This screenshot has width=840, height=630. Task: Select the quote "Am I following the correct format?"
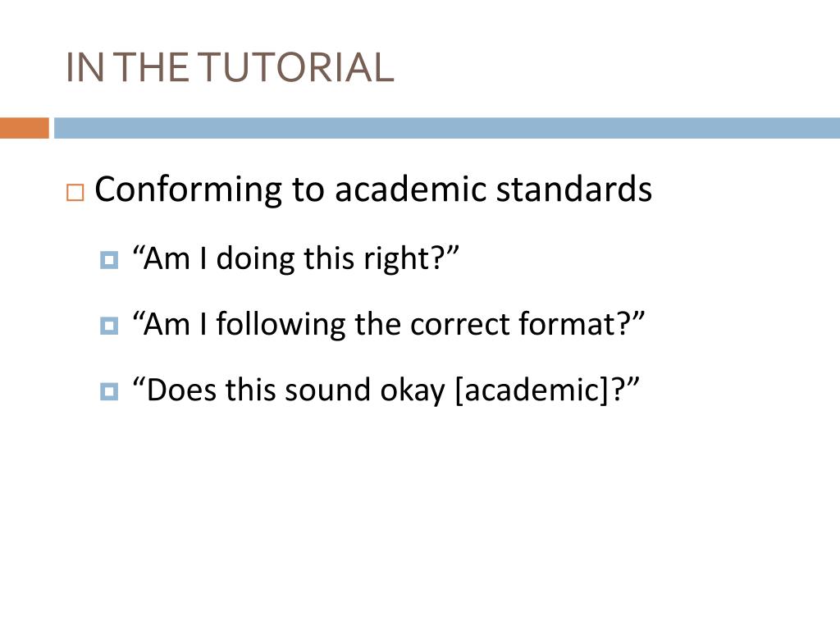388,325
